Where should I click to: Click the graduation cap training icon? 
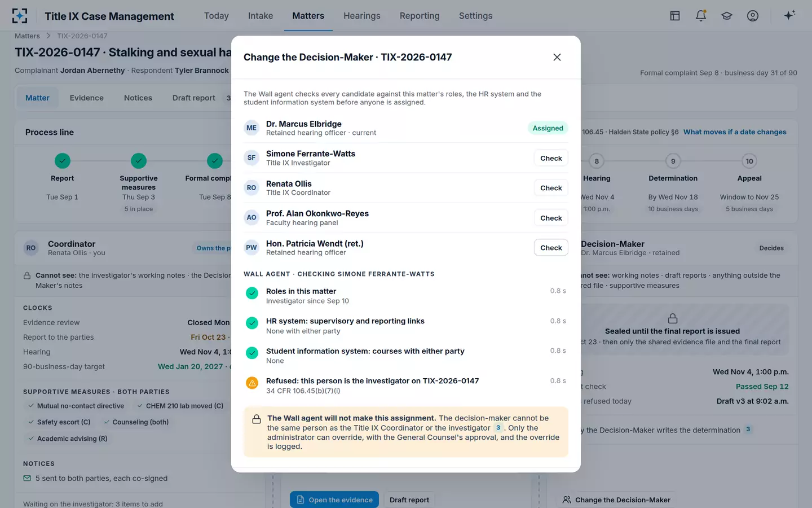pos(727,16)
